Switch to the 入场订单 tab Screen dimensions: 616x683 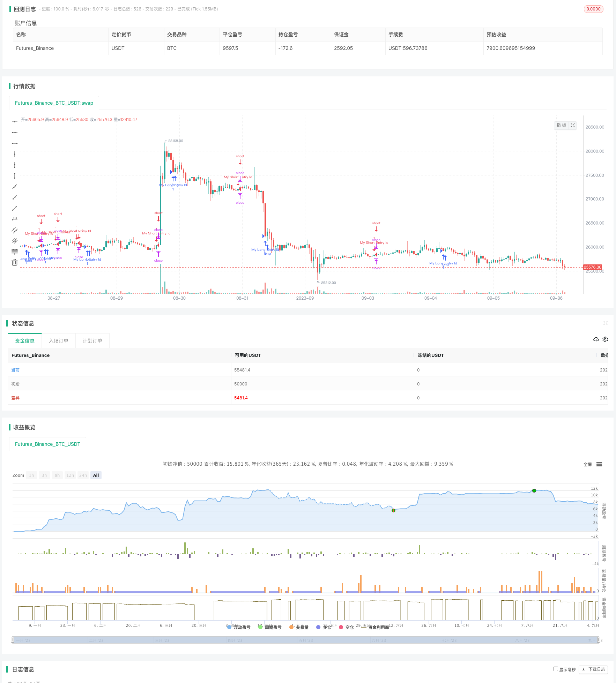click(59, 341)
